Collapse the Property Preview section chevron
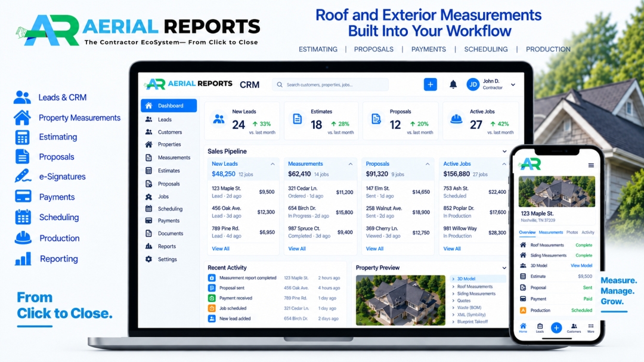The width and height of the screenshot is (644, 362). click(x=504, y=268)
